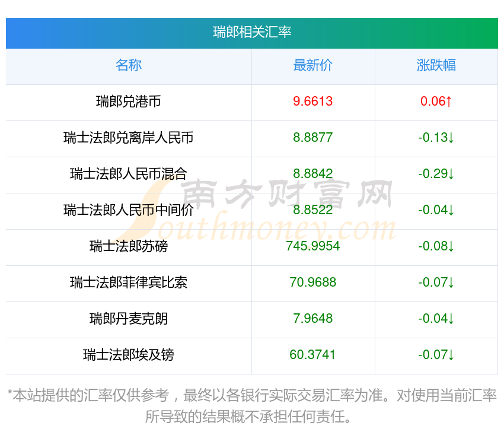Click the -0.13↓ change value
The image size is (504, 435).
click(x=436, y=138)
